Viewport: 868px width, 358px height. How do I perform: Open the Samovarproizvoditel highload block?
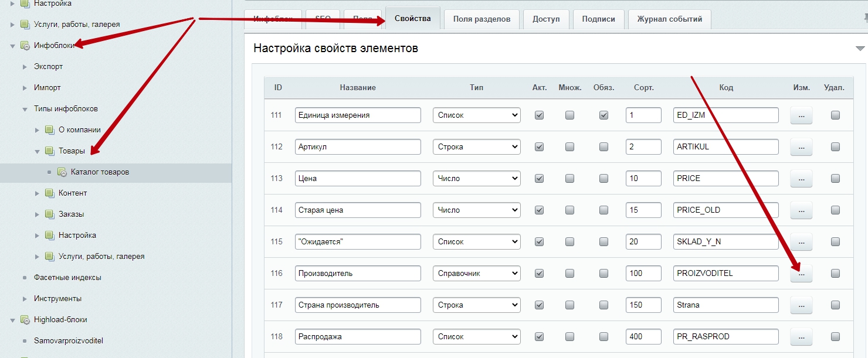pos(69,340)
